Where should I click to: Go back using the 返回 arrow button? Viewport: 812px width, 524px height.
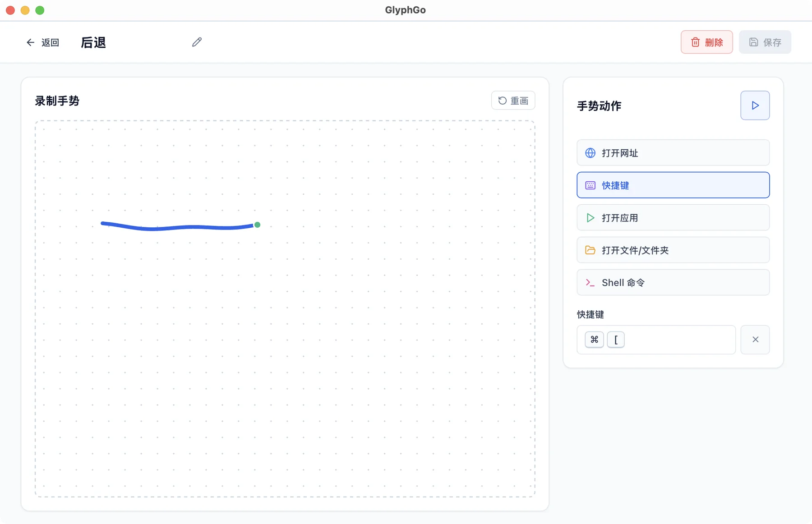pyautogui.click(x=42, y=42)
